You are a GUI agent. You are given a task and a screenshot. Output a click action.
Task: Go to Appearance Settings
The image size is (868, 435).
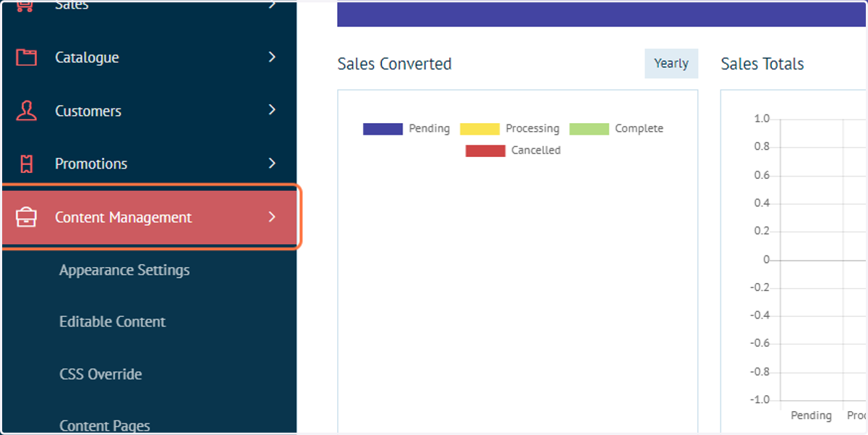(x=124, y=270)
